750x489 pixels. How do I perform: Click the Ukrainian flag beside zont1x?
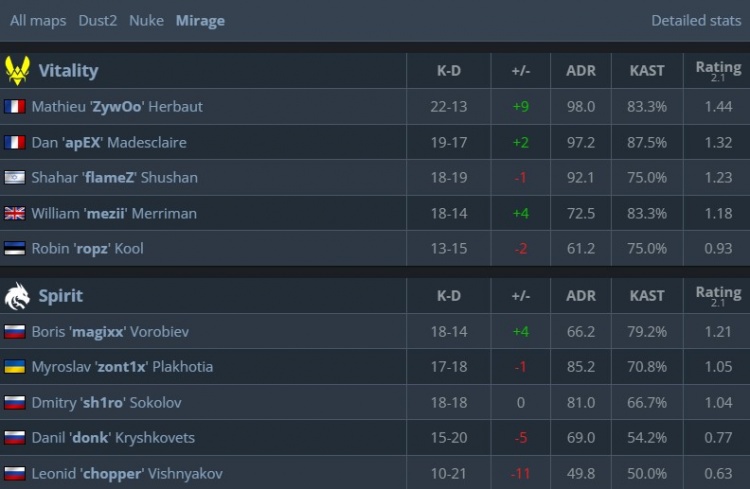pos(14,367)
